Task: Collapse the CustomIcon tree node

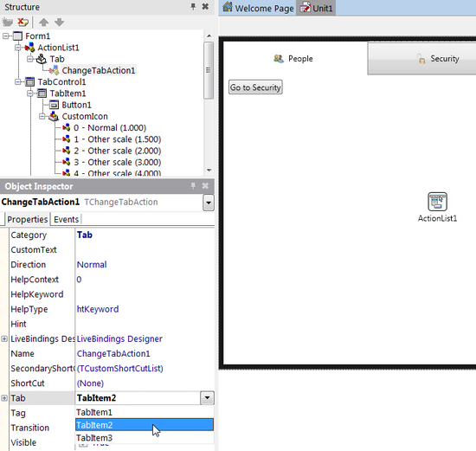Action: click(x=42, y=116)
